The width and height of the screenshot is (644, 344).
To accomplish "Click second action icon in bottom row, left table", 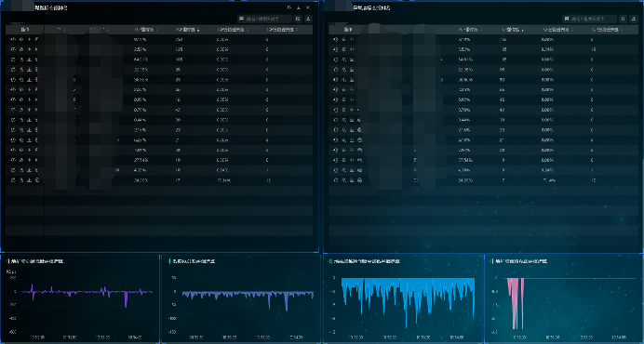I will pos(21,179).
